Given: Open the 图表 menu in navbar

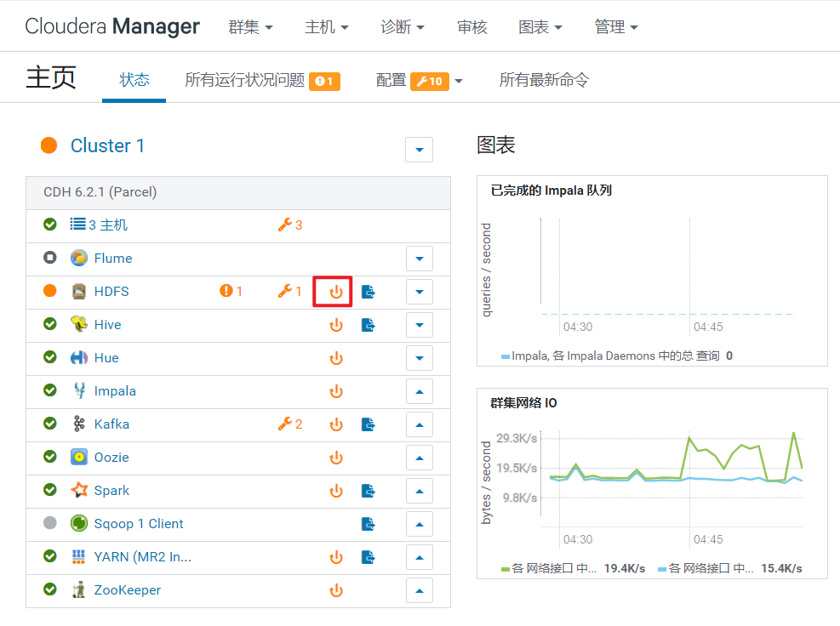Looking at the screenshot, I should (x=540, y=26).
